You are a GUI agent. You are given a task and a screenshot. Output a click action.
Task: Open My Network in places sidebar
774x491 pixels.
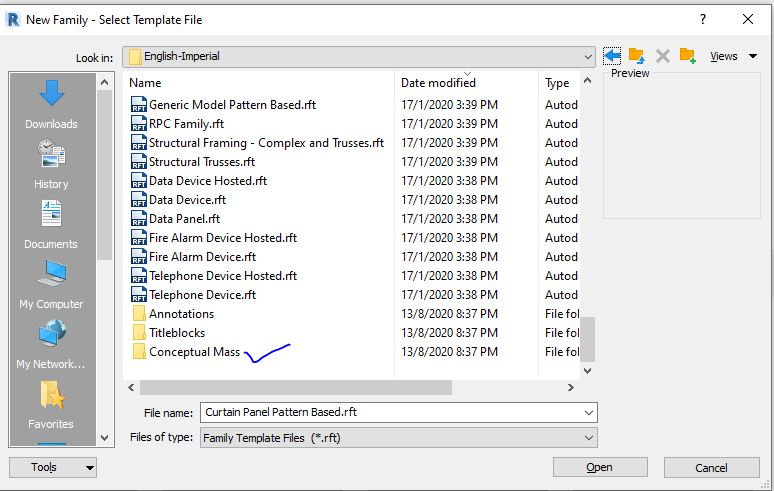[x=51, y=345]
